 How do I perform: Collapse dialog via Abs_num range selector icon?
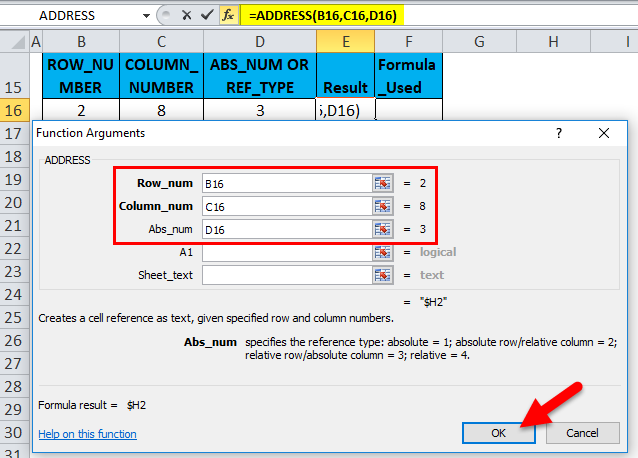382,229
